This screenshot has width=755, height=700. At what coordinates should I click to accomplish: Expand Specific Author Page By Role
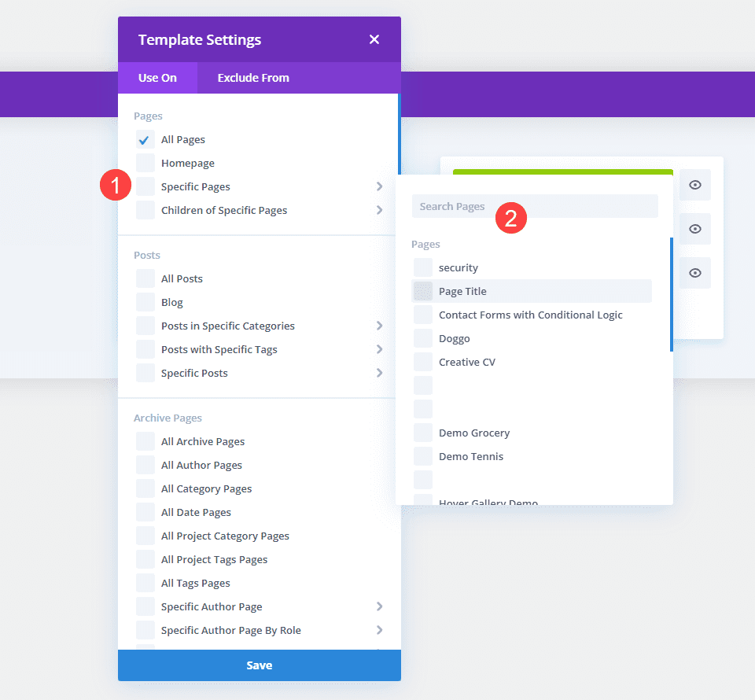(380, 630)
